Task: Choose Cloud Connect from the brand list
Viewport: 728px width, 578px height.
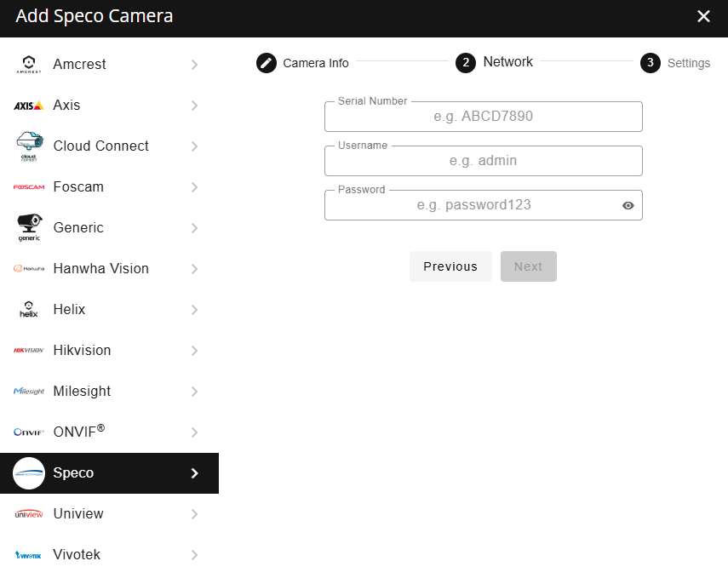Action: coord(109,146)
